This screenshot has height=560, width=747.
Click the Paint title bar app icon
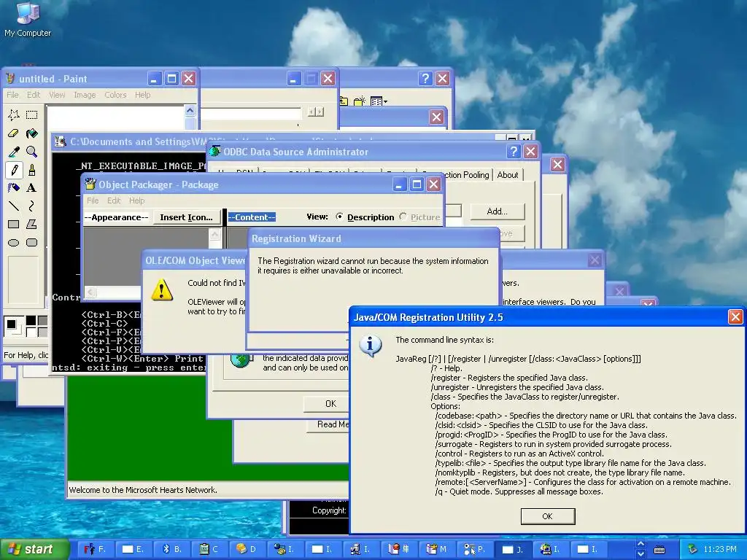(x=10, y=79)
